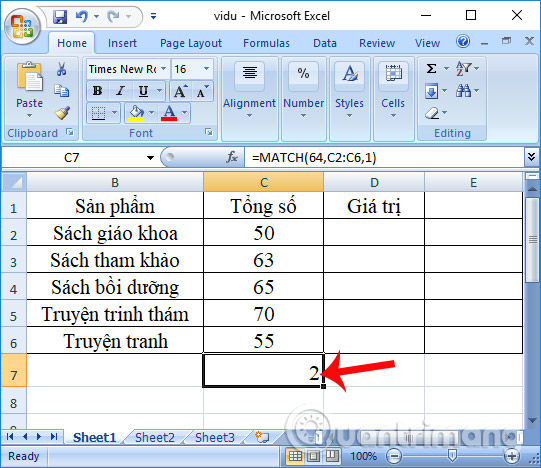Click the Clear eraser icon
The height and width of the screenshot is (468, 541).
pos(432,113)
